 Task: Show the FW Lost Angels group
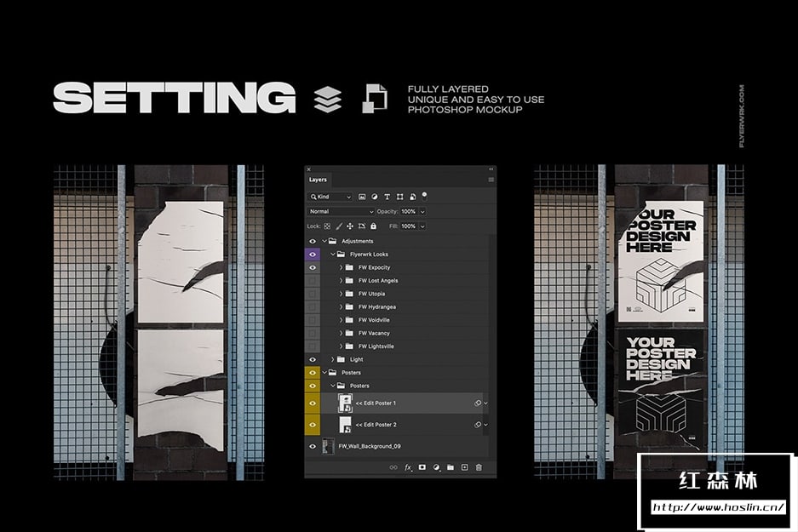coord(313,281)
